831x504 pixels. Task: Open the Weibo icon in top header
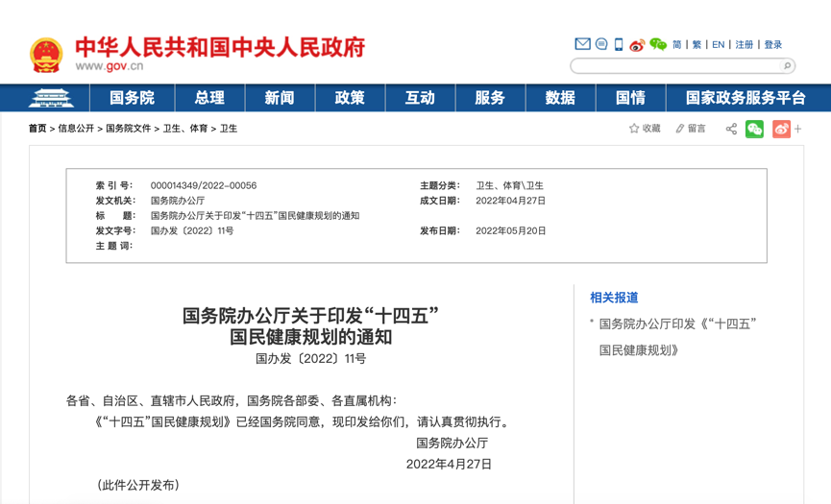pos(637,45)
